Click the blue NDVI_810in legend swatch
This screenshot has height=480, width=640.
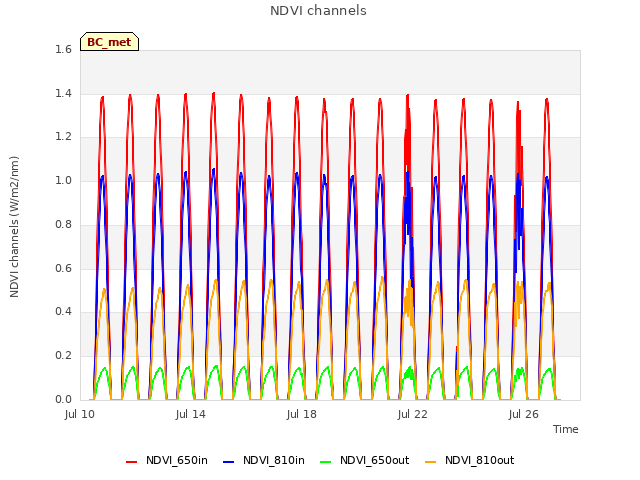229,462
